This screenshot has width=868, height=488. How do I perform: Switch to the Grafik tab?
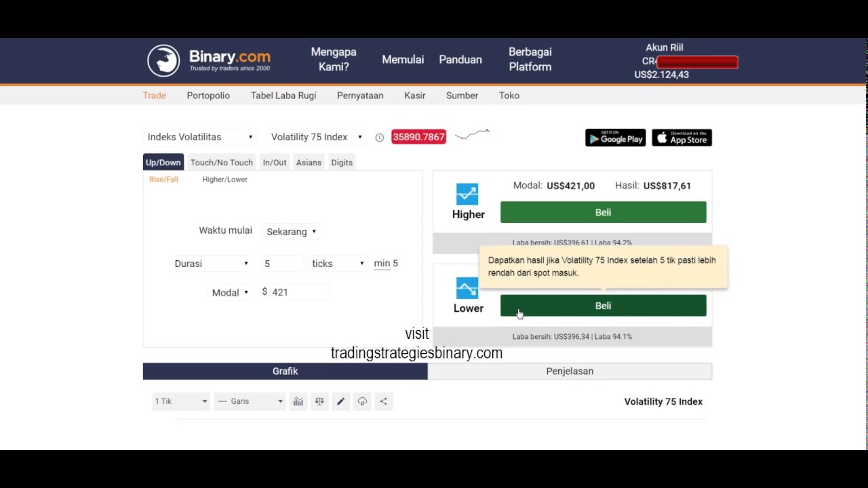pos(285,371)
